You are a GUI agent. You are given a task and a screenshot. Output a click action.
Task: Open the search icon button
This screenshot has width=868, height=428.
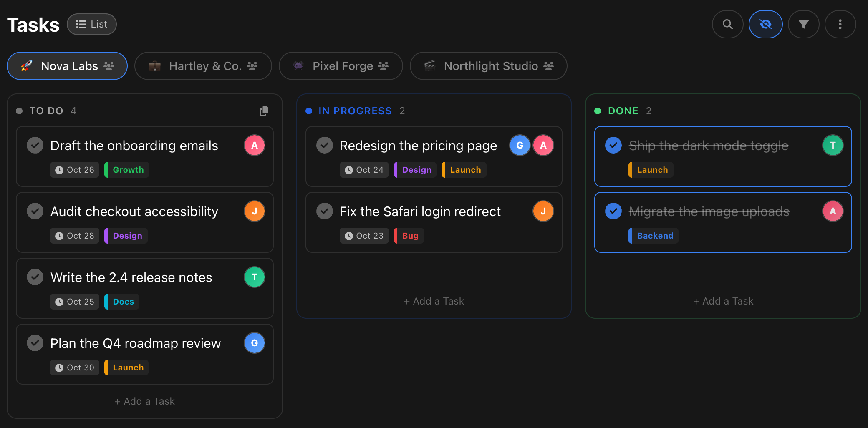click(727, 24)
